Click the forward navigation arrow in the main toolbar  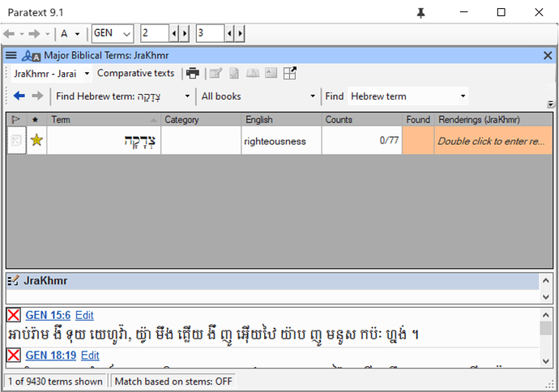click(34, 34)
